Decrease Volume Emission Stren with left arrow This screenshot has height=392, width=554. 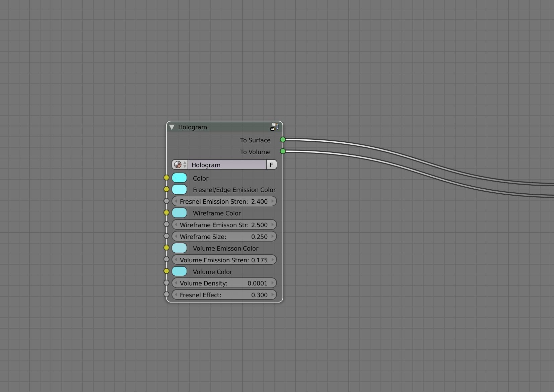(176, 260)
